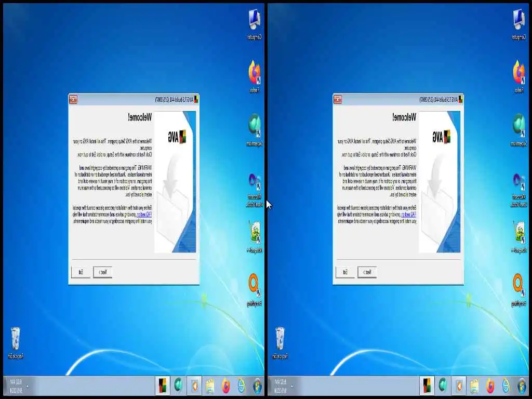Open clock and date on left taskbar
The image size is (532, 399).
coord(16,386)
